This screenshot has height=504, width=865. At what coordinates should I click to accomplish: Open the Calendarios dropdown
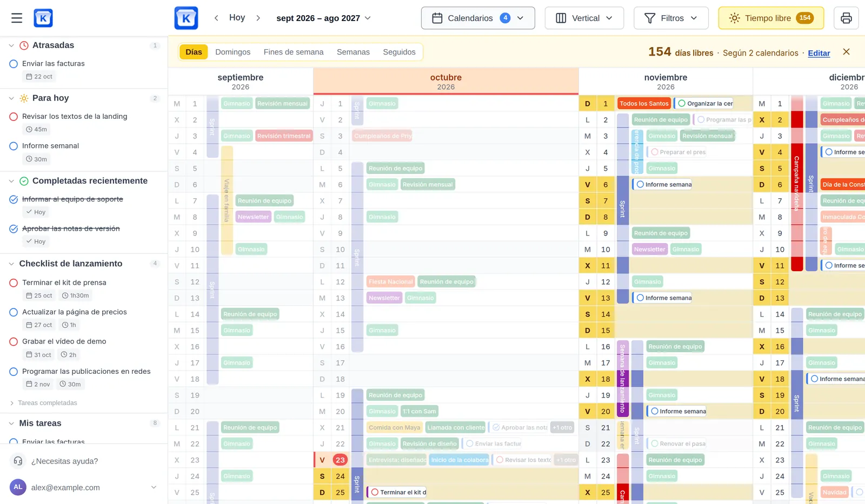[478, 18]
